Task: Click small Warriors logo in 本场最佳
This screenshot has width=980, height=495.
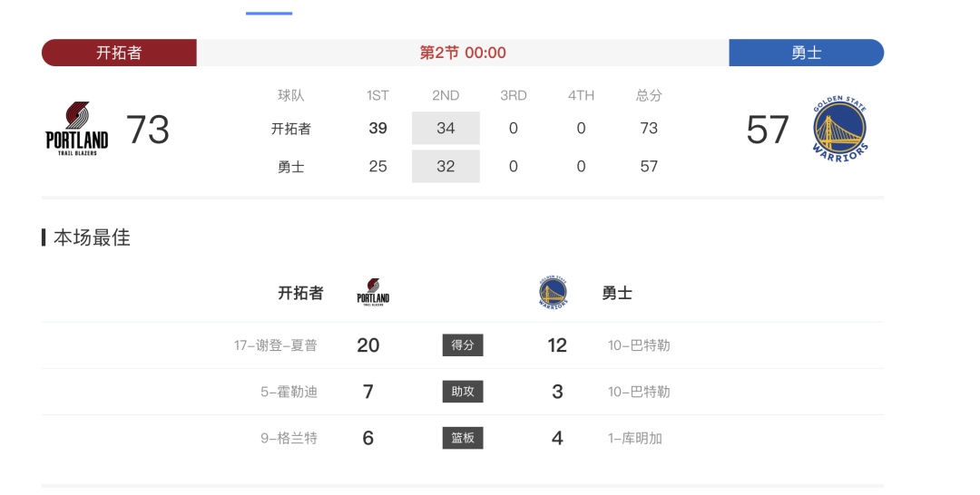Action: pos(553,293)
